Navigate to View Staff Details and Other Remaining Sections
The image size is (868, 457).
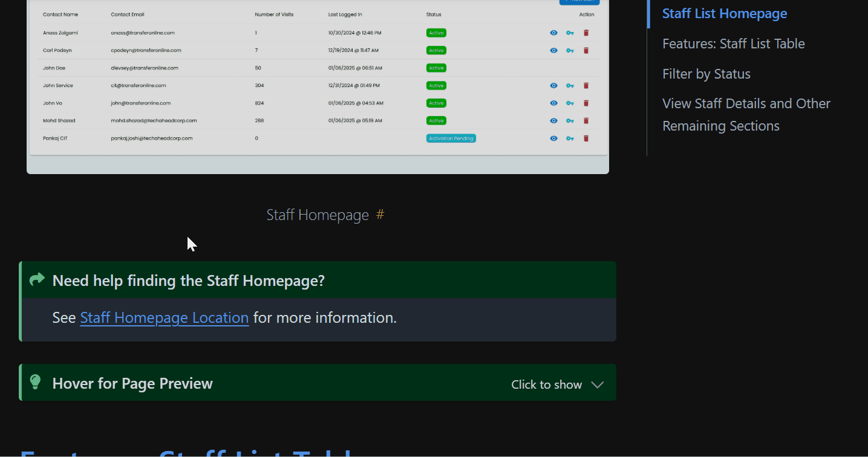[x=746, y=114]
